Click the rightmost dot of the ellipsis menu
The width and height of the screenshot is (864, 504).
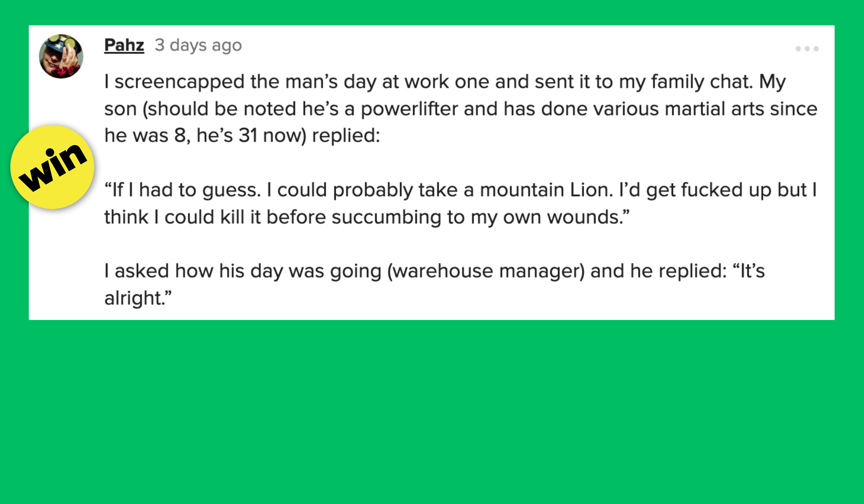pyautogui.click(x=816, y=49)
